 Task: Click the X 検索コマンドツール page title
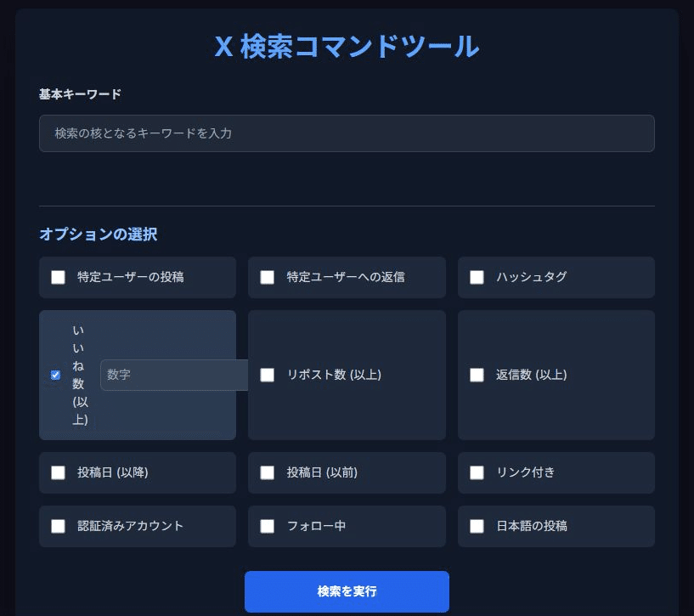pyautogui.click(x=347, y=48)
